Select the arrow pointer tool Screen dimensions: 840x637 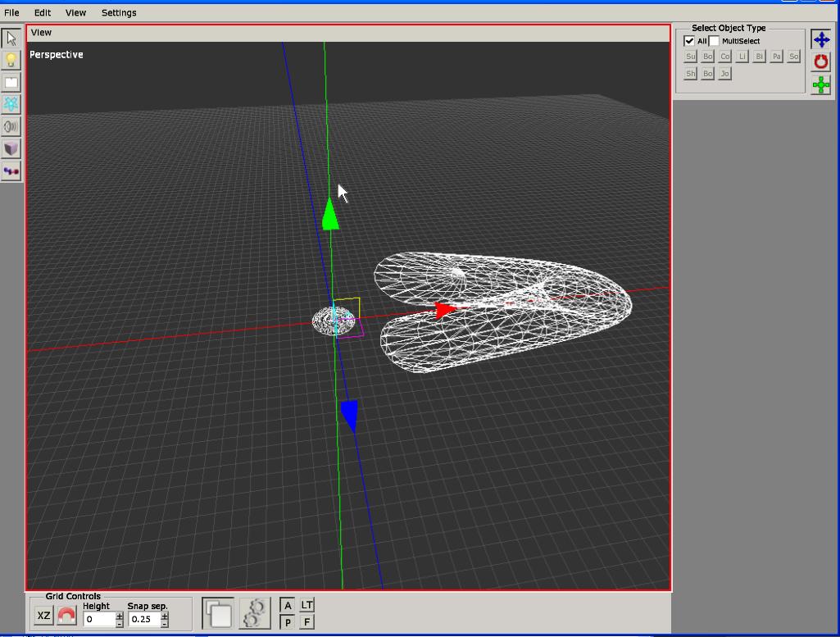click(11, 39)
